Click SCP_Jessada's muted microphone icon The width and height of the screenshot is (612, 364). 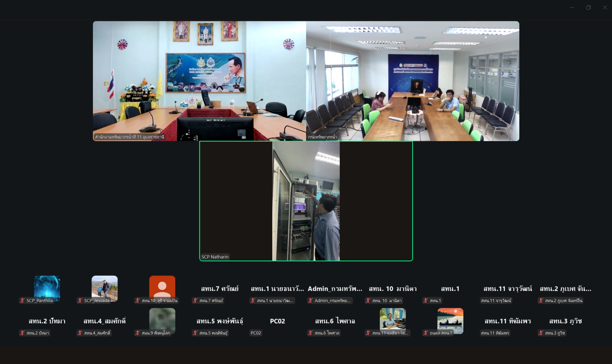click(80, 301)
